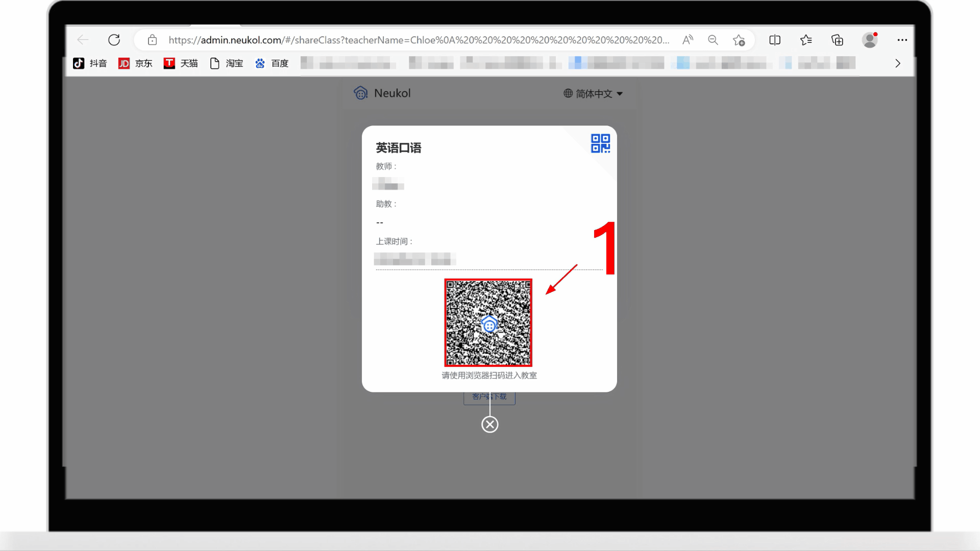Click the browser back arrow
980x551 pixels.
(x=83, y=40)
